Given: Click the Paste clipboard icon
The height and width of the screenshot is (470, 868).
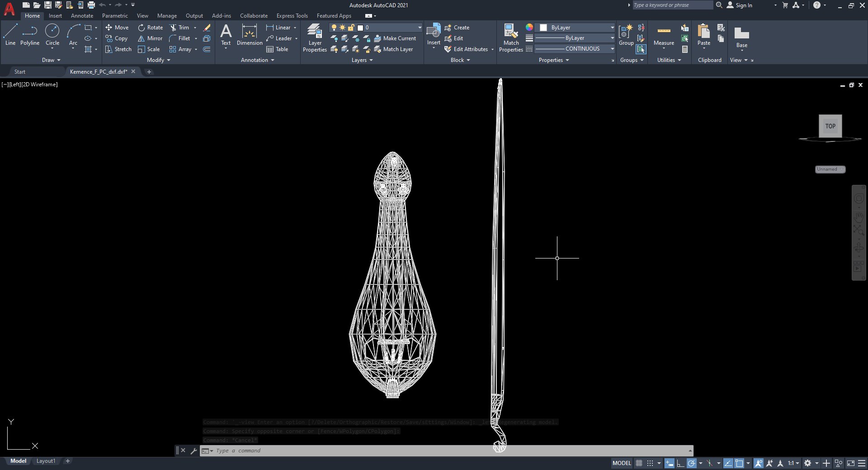Looking at the screenshot, I should coord(704,32).
